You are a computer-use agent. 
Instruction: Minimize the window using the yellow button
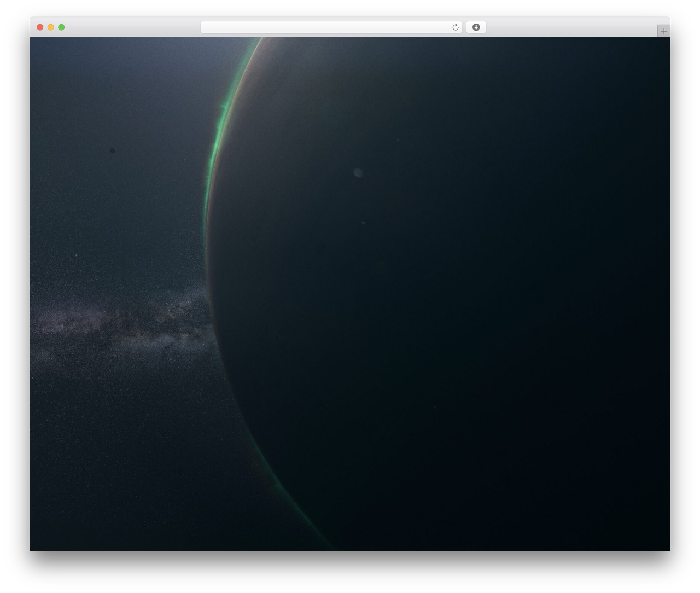click(51, 27)
